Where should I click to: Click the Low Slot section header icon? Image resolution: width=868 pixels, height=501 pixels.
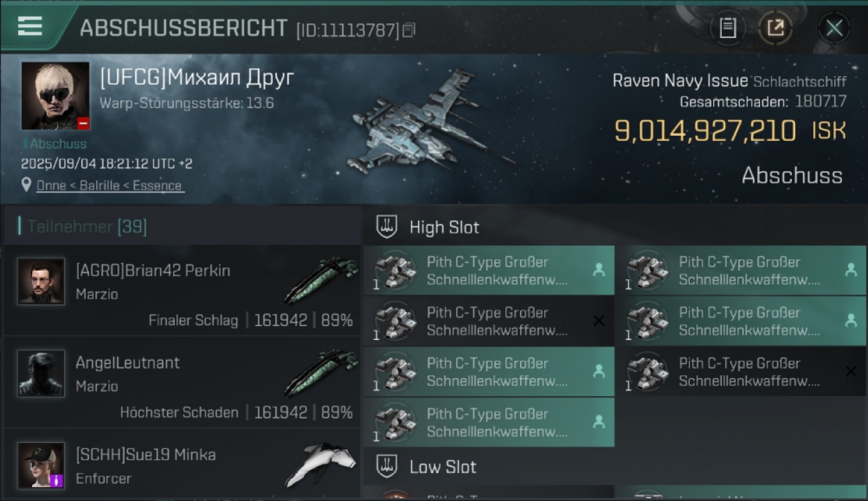pos(387,466)
